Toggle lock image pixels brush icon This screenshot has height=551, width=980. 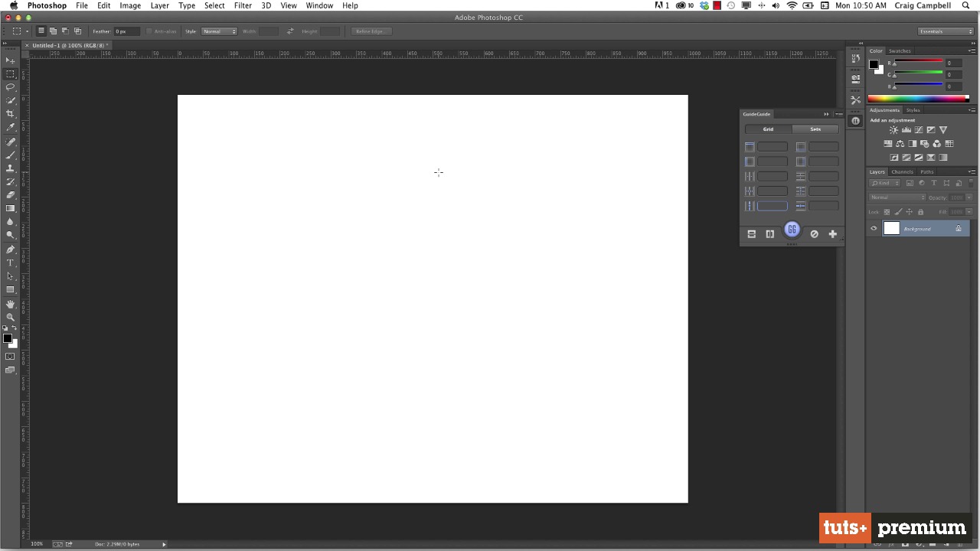[898, 212]
